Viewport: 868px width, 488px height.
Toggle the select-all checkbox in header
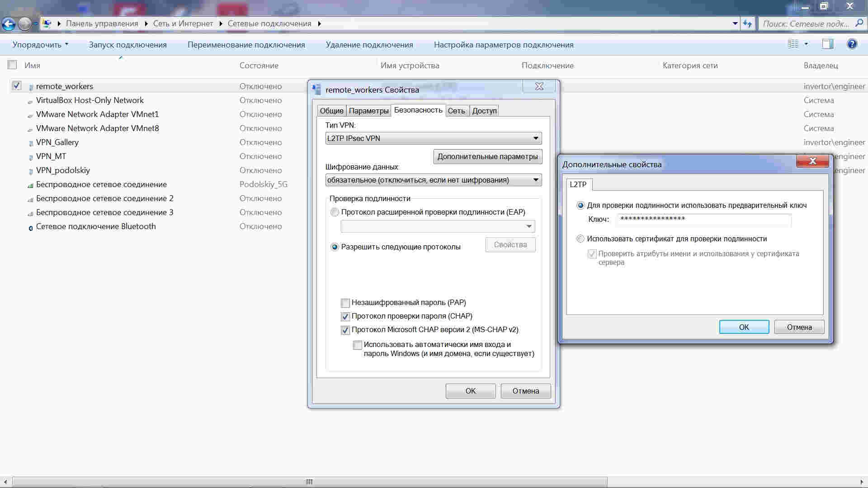(12, 65)
